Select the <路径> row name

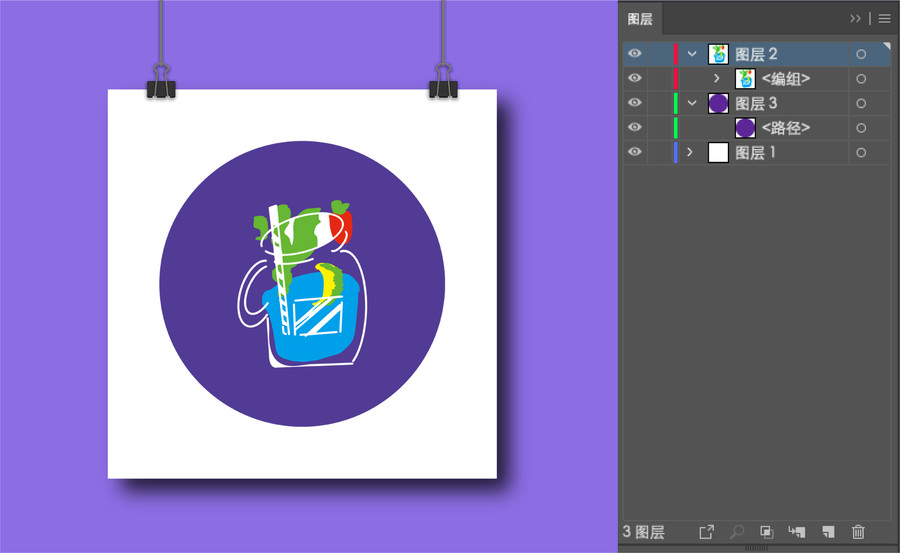tap(786, 128)
